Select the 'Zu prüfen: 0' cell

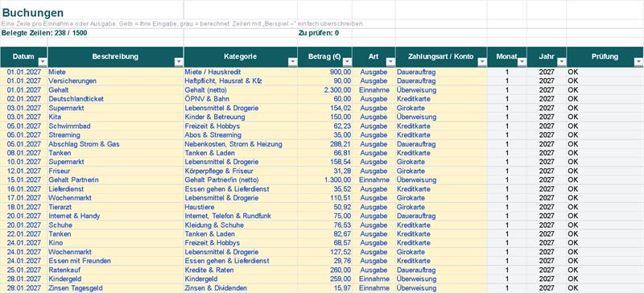click(x=324, y=33)
